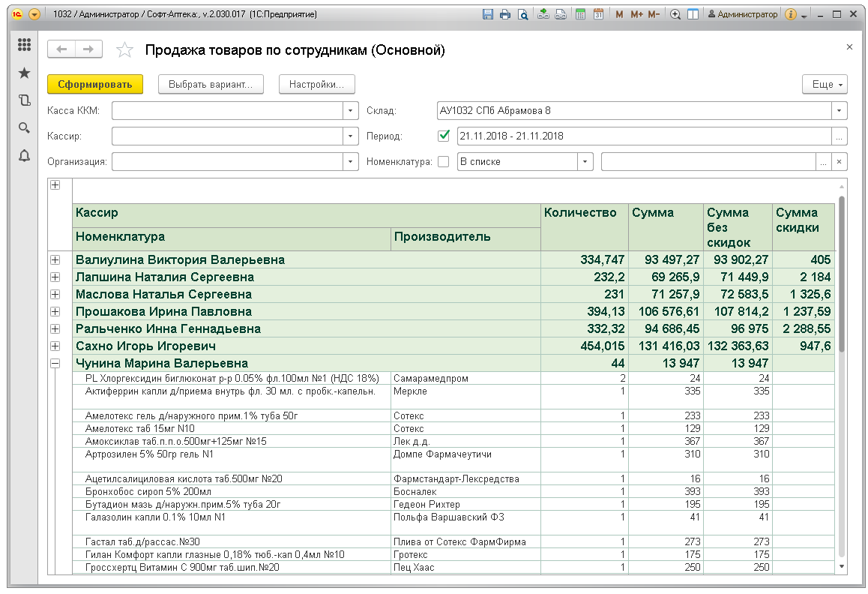
Task: Click the Настройки... button
Action: pos(316,85)
